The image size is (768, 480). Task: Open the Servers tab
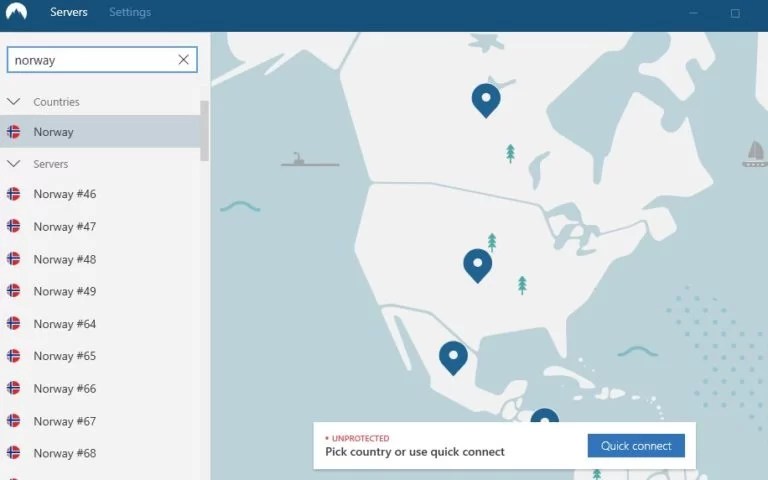click(x=69, y=12)
